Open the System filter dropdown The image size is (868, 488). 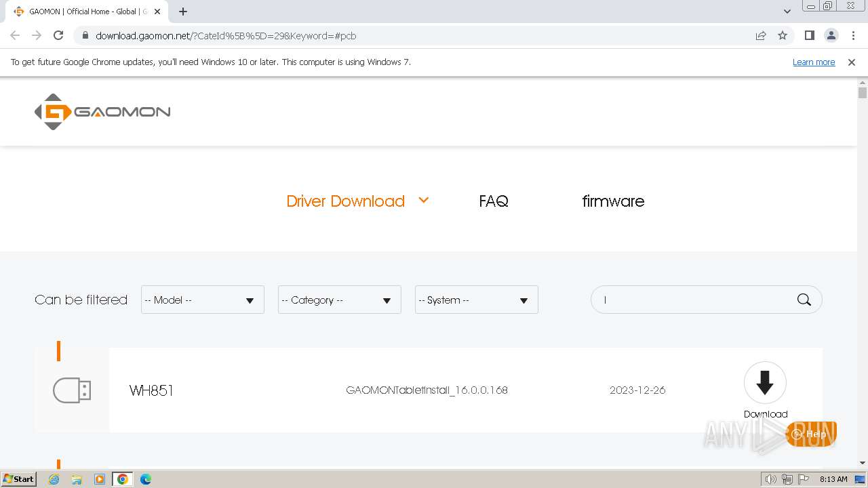pos(477,300)
